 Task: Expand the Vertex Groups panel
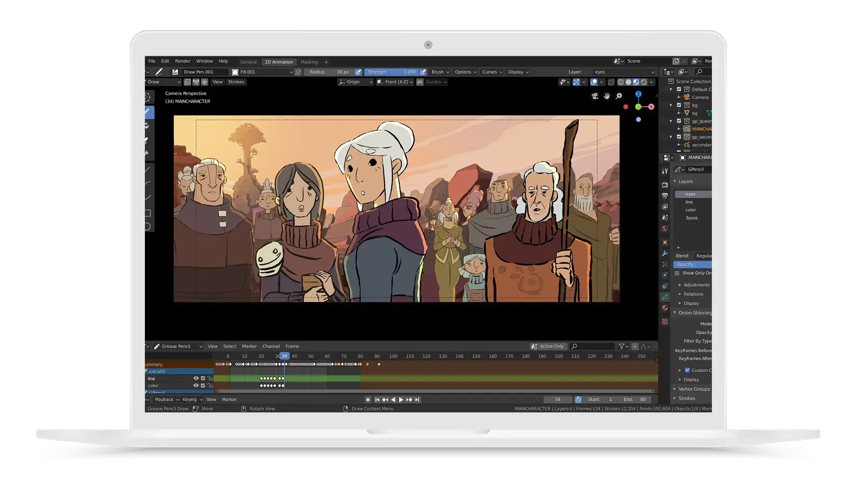[x=694, y=389]
